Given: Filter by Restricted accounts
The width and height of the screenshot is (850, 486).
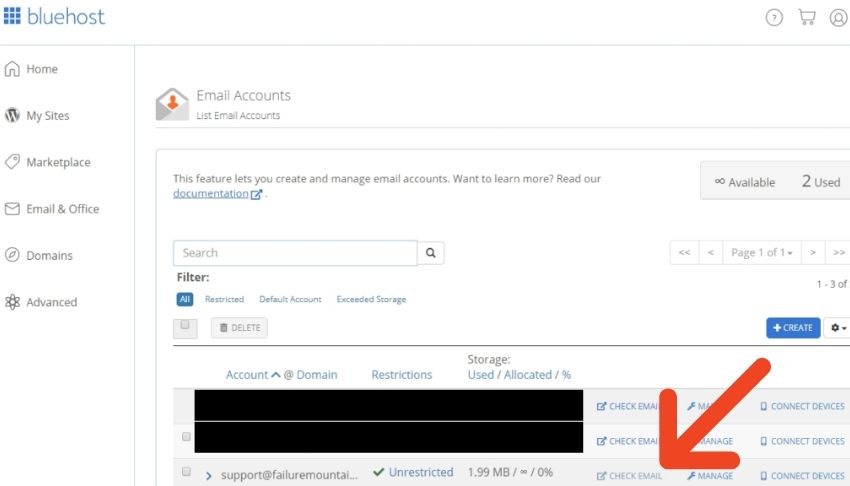Looking at the screenshot, I should pos(224,299).
